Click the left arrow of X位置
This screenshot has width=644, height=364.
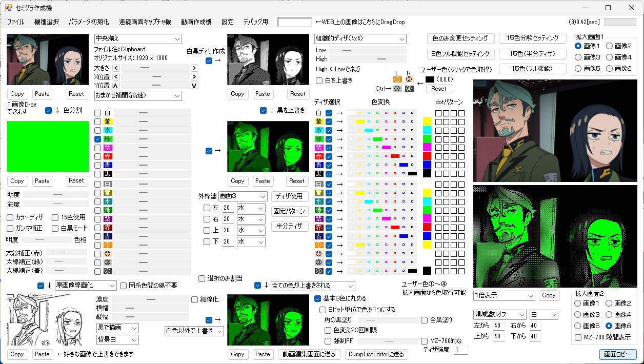click(x=116, y=76)
